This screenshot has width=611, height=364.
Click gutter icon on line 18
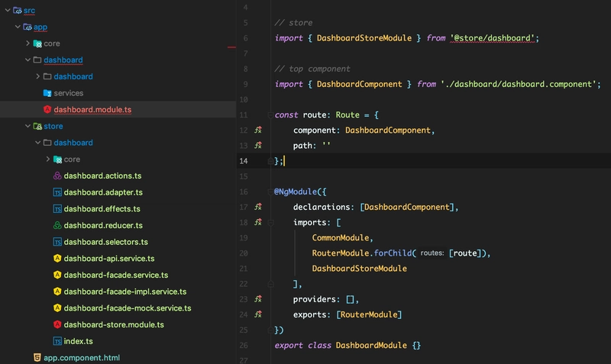(x=258, y=222)
